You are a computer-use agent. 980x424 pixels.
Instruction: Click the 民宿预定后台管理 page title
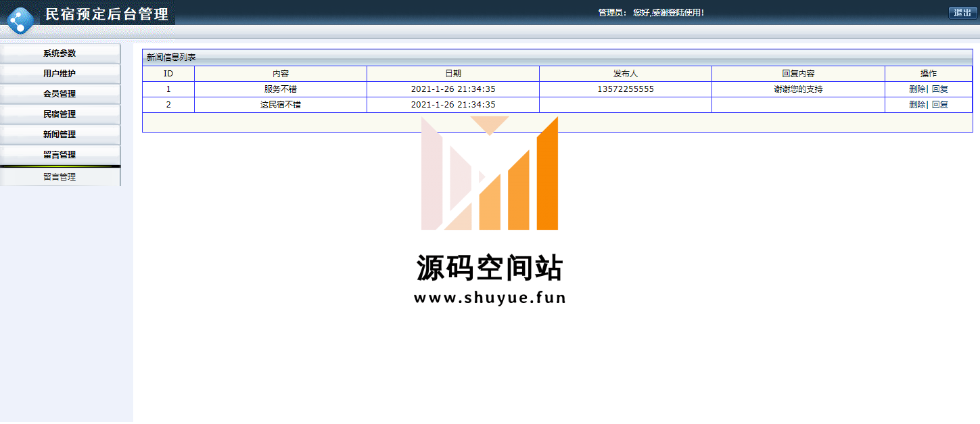(x=107, y=14)
